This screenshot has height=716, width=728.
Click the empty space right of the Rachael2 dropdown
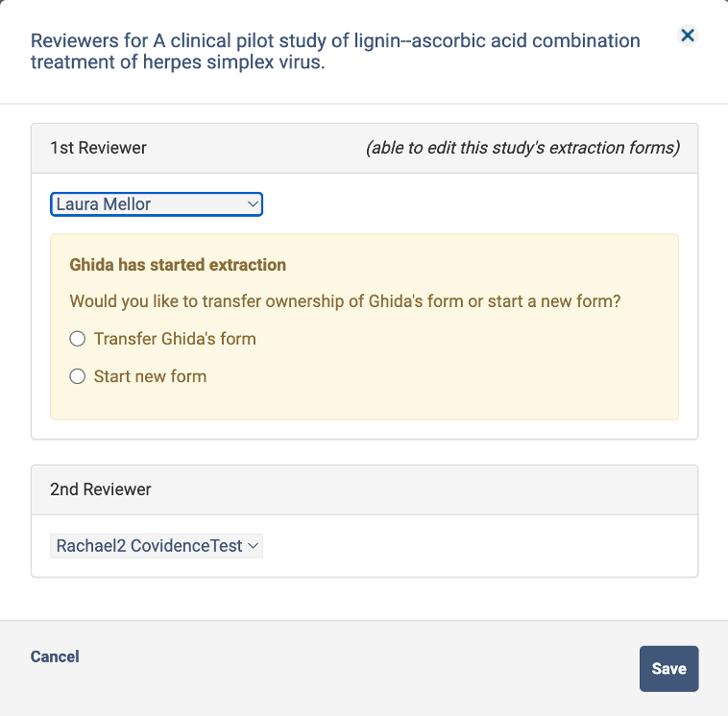pyautogui.click(x=480, y=545)
